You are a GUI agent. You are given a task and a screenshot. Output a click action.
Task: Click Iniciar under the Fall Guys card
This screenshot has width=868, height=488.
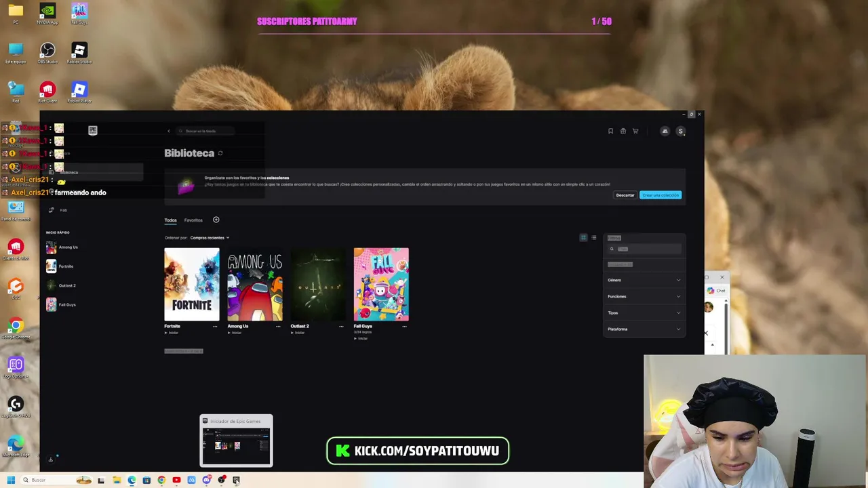361,338
